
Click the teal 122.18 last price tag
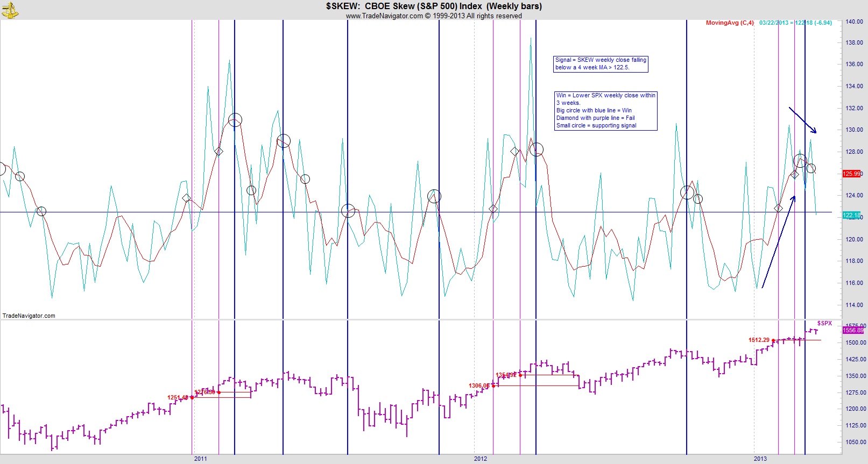coord(852,215)
